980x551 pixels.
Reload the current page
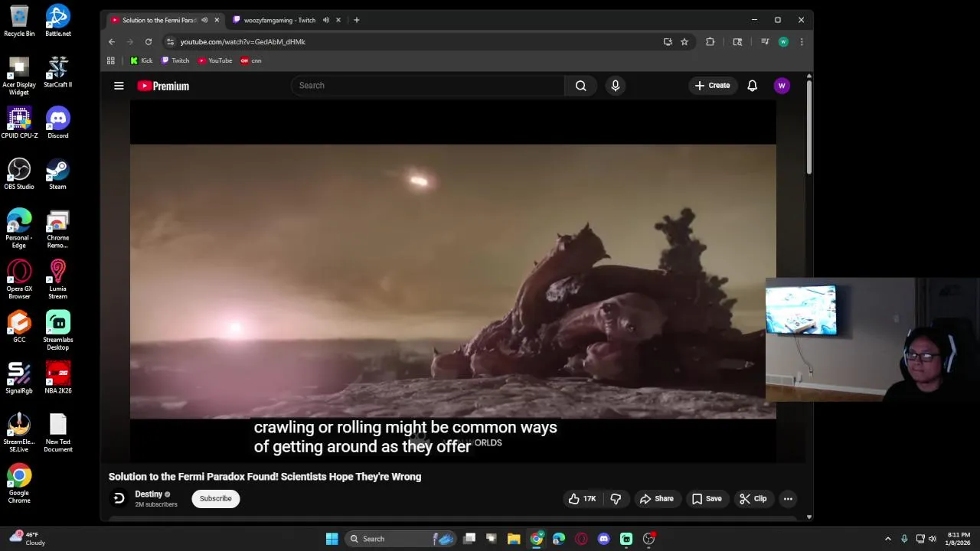tap(149, 42)
